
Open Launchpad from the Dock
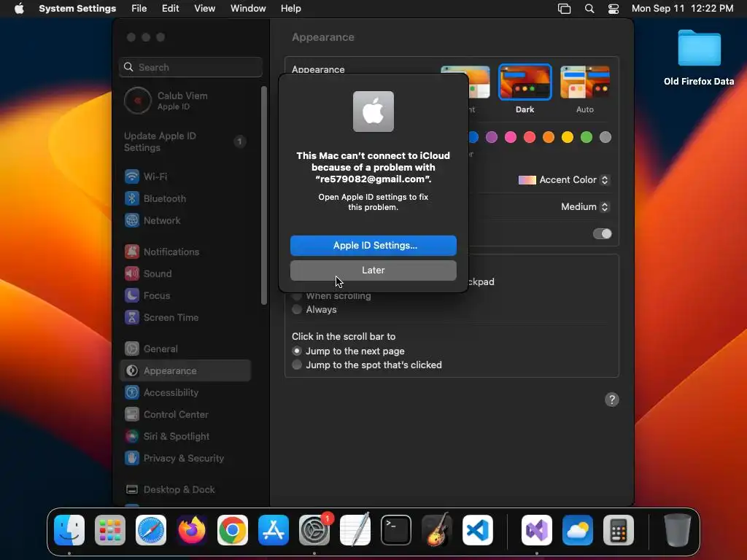pos(110,530)
